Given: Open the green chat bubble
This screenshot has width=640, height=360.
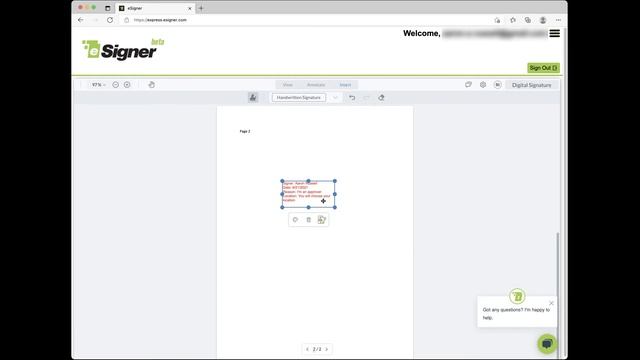Looking at the screenshot, I should [x=547, y=344].
